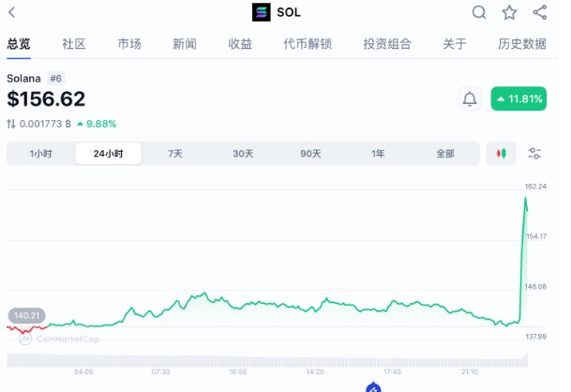Screen dimensions: 571x392
Task: Favorite SOL with the star icon
Action: point(509,12)
